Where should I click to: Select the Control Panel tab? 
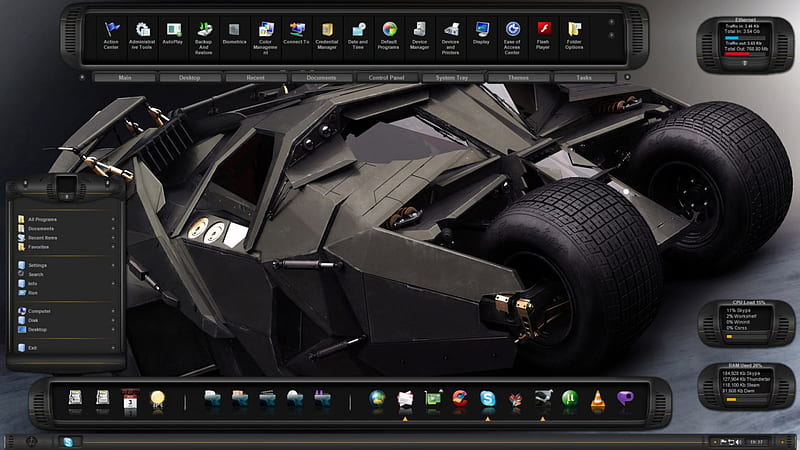[x=387, y=78]
